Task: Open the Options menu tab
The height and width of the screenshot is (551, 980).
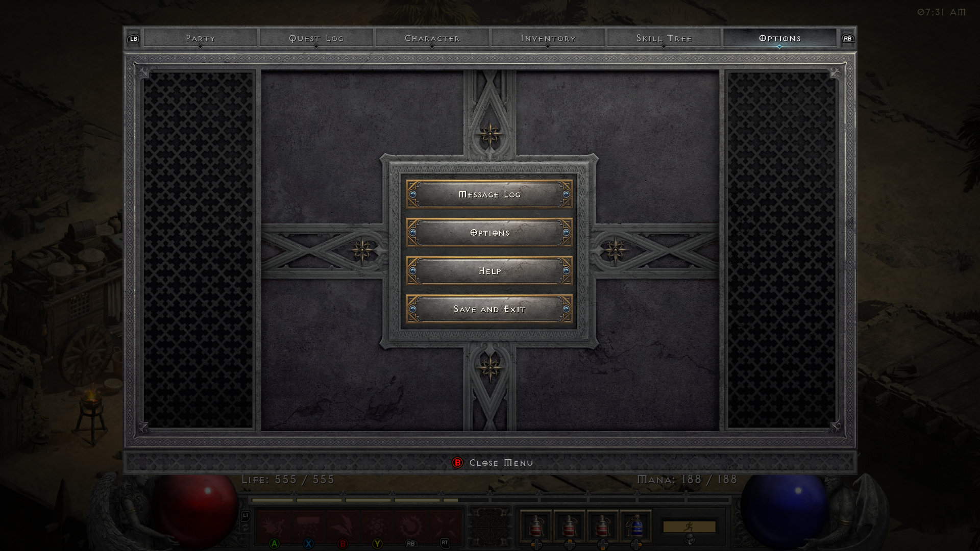Action: (x=779, y=38)
